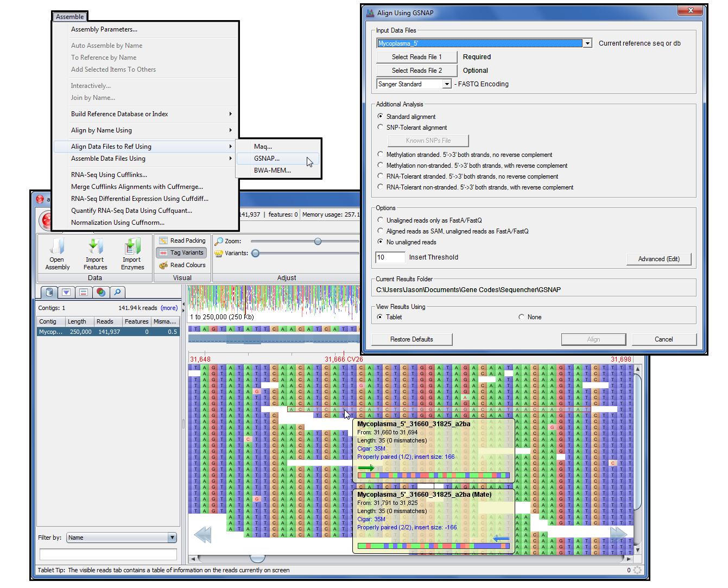
Task: Enable Read Packing in the Visual panel
Action: click(x=182, y=240)
